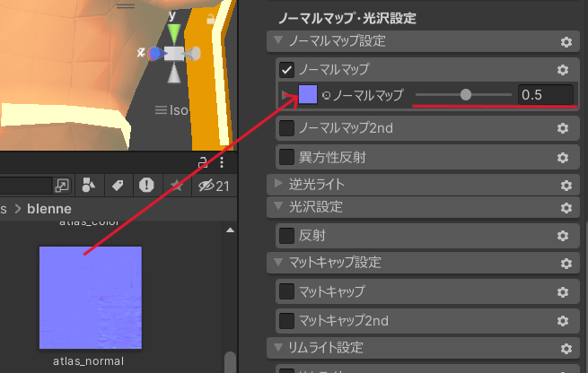Open the Project panel three-dot menu

[x=221, y=162]
